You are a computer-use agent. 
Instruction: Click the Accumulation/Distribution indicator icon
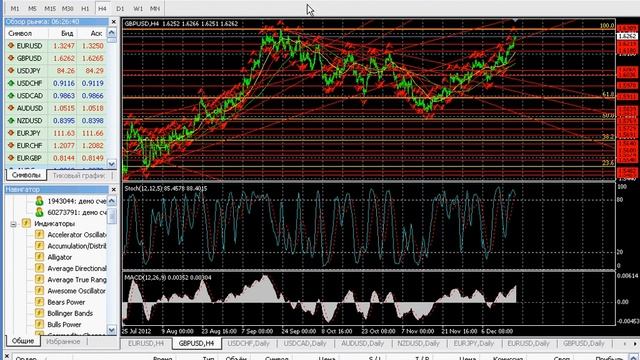click(x=39, y=246)
